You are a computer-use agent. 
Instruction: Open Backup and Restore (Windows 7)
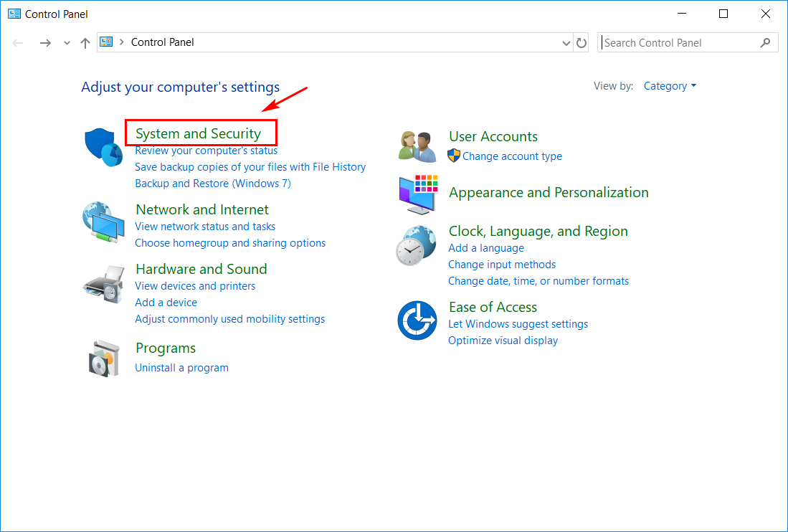pyautogui.click(x=213, y=184)
